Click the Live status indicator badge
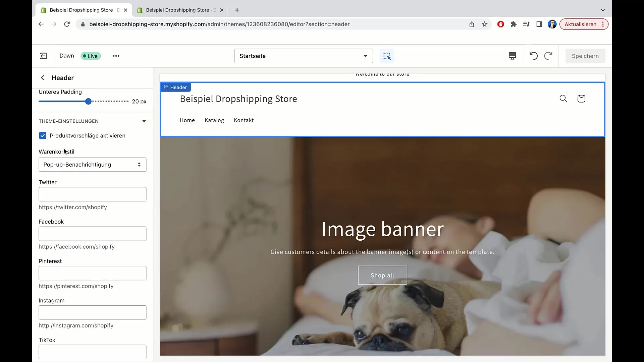This screenshot has height=362, width=644. click(x=90, y=56)
